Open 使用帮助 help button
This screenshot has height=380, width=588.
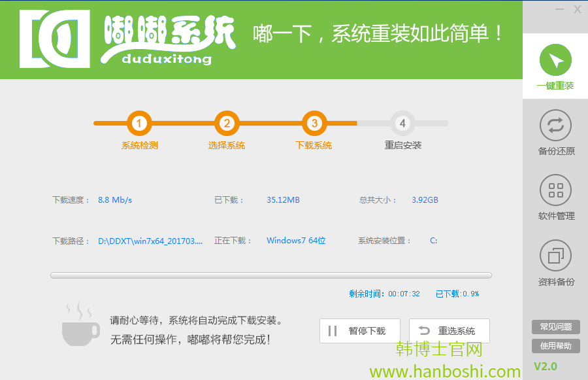tap(555, 345)
